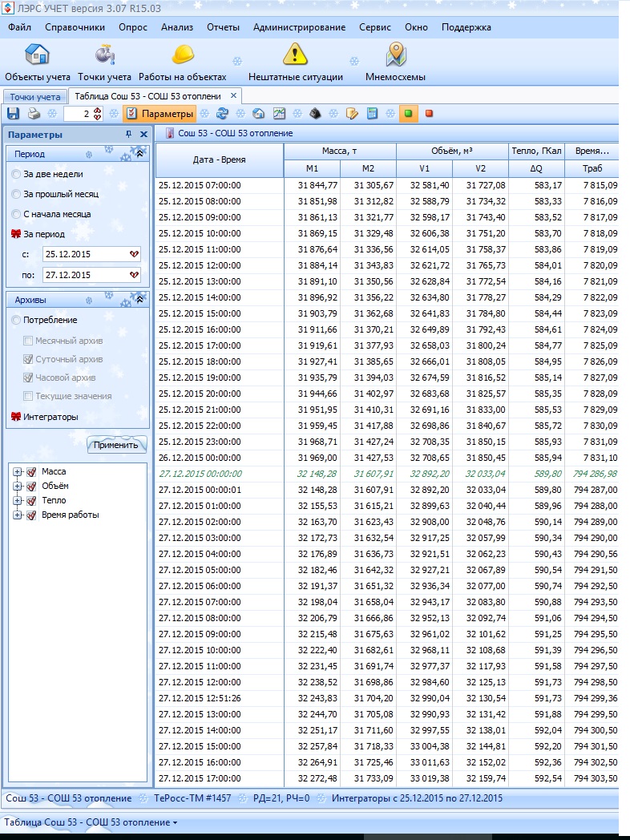Toggle the green square toolbar button
Screen dimensions: 630x840
[408, 114]
